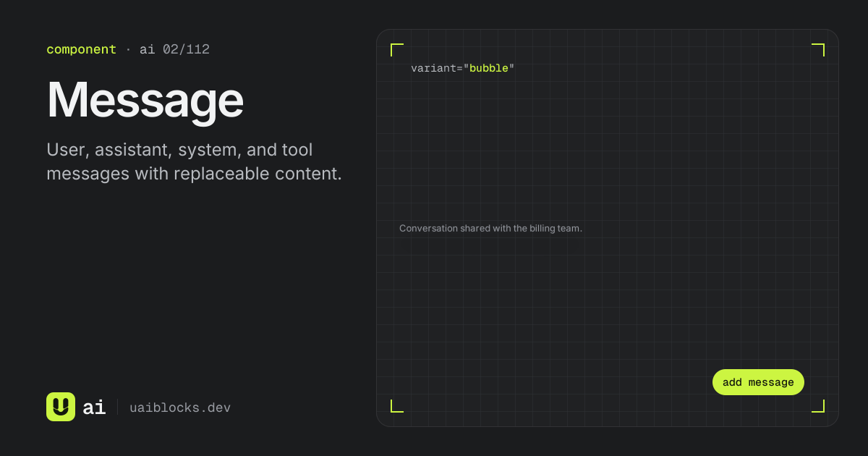
Task: Click the variant= attribute label
Action: point(437,68)
